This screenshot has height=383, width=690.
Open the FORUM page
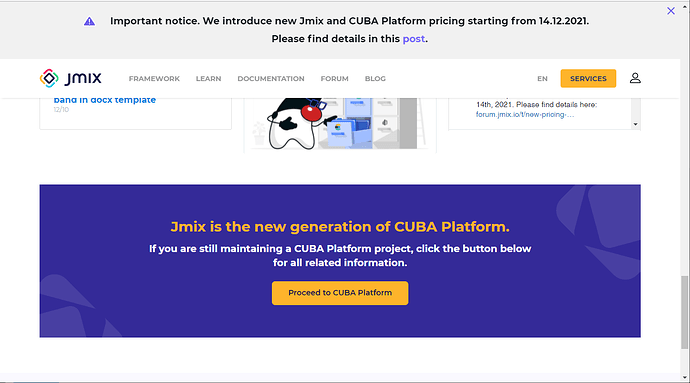click(x=334, y=79)
